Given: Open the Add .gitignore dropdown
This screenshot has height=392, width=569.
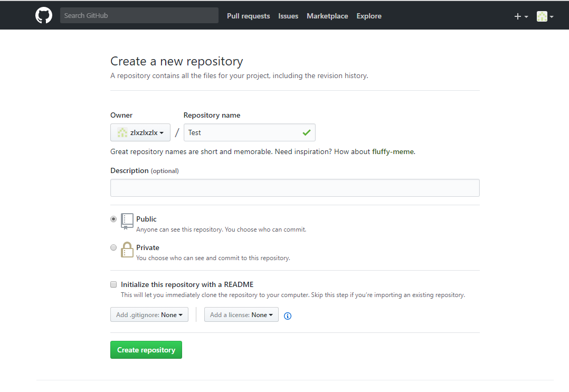Looking at the screenshot, I should pos(149,315).
